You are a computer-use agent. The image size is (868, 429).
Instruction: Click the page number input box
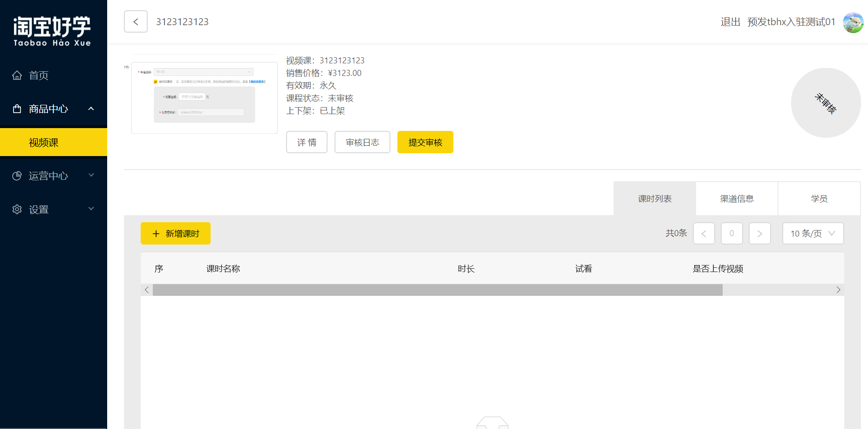732,233
